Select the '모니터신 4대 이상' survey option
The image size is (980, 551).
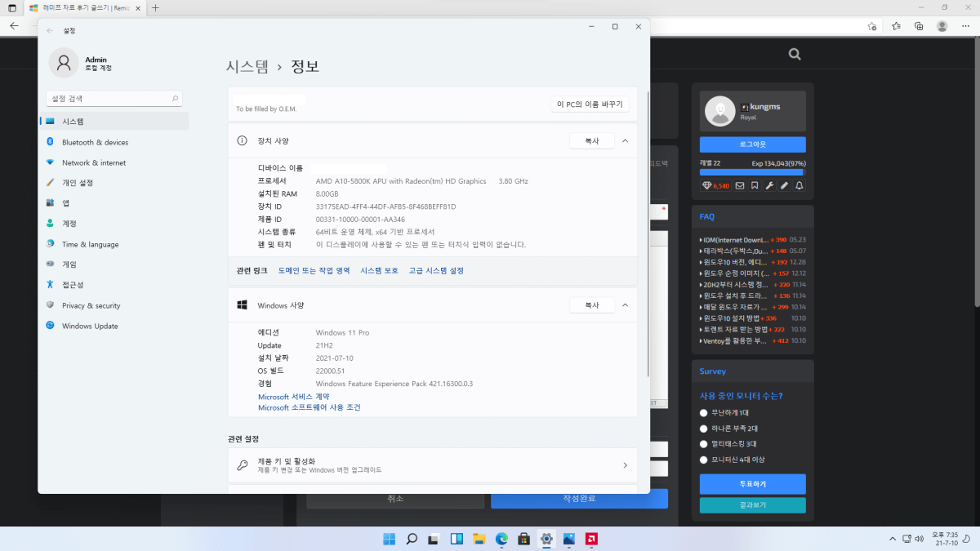pos(704,460)
